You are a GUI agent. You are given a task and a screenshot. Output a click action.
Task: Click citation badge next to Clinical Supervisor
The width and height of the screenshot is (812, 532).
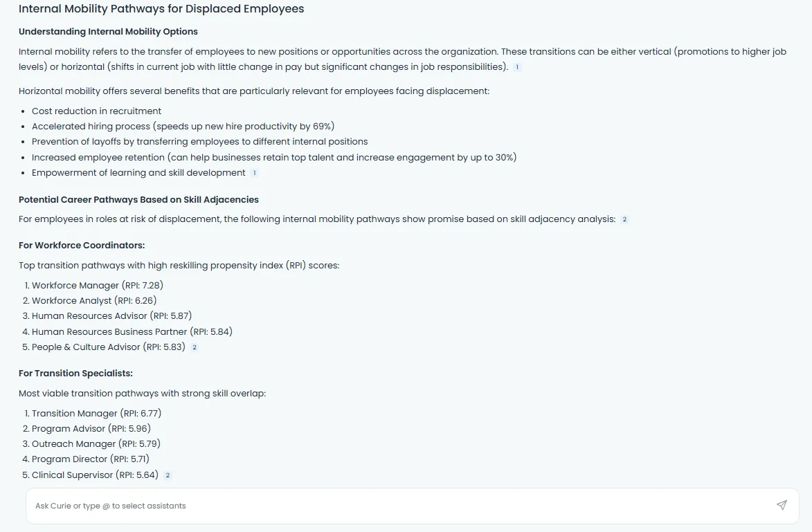coord(167,475)
